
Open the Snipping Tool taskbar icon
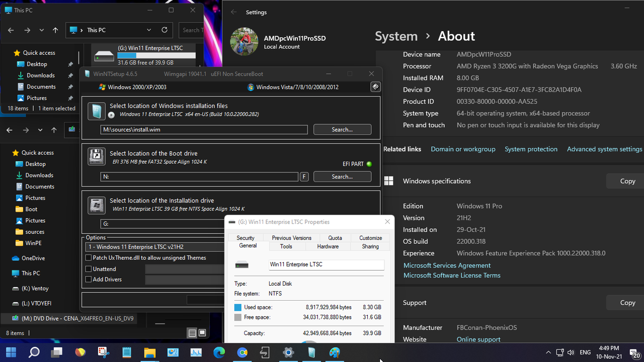pyautogui.click(x=104, y=352)
